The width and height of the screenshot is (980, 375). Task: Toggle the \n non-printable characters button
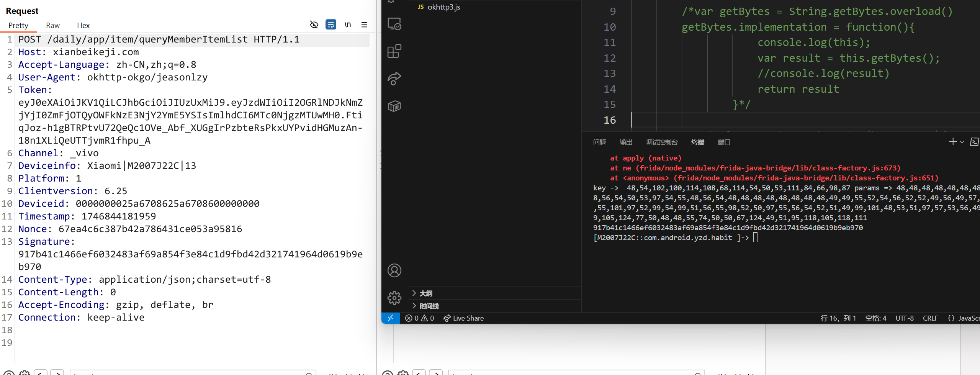tap(347, 25)
